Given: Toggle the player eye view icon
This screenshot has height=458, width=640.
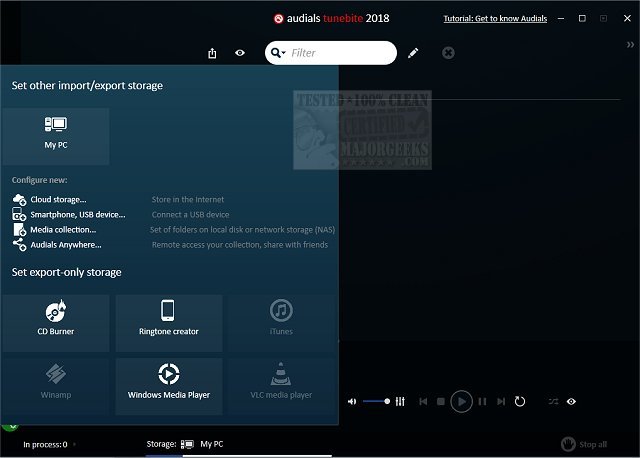Looking at the screenshot, I should click(571, 402).
